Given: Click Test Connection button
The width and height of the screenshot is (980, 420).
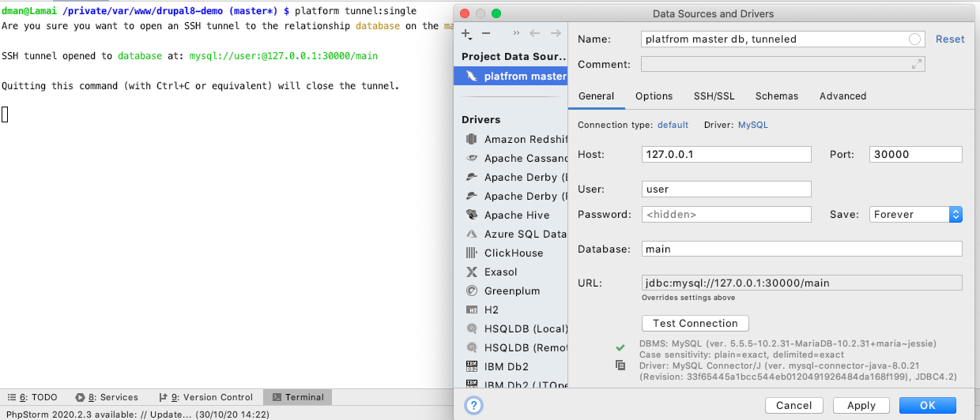Looking at the screenshot, I should pos(695,323).
